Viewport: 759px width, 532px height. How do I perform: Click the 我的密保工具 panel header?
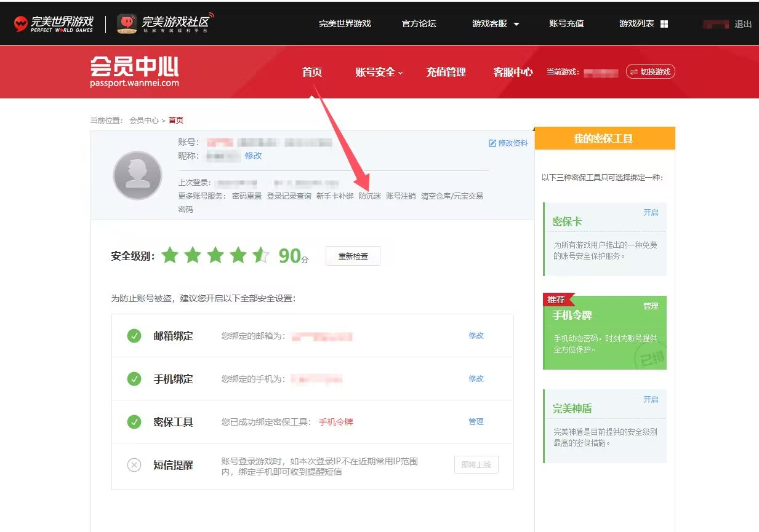click(x=604, y=138)
